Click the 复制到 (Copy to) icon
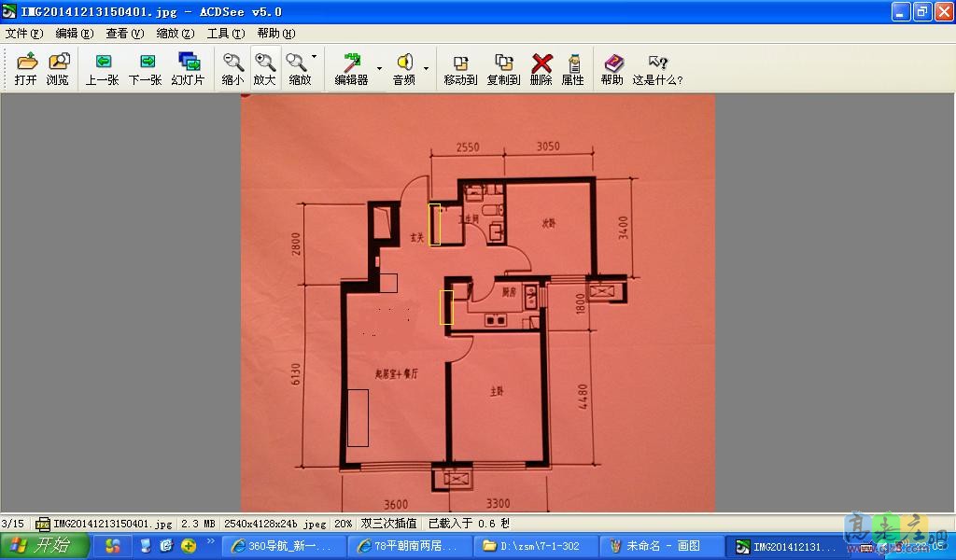 [503, 69]
